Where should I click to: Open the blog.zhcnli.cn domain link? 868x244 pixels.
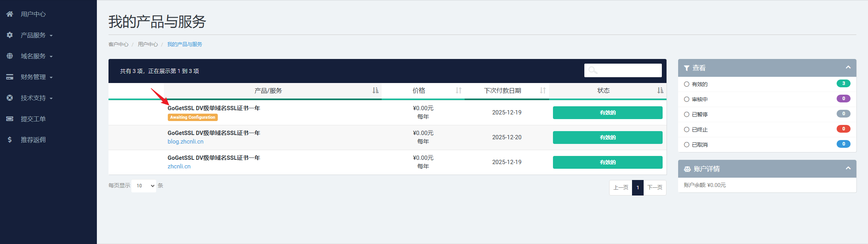click(186, 142)
